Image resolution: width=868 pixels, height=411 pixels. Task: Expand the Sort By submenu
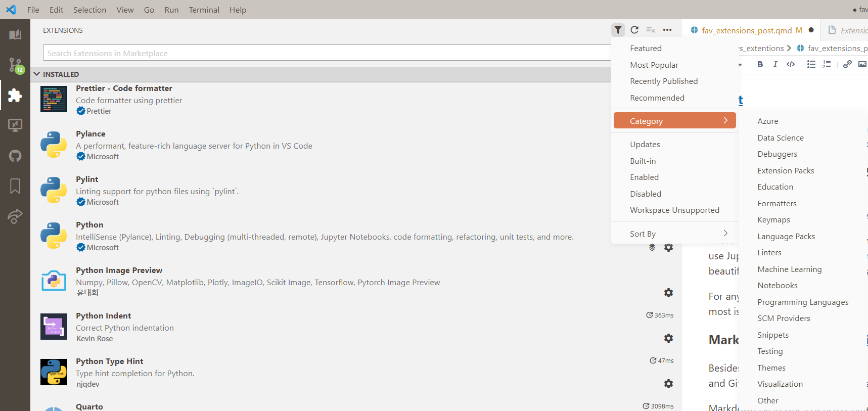point(674,234)
